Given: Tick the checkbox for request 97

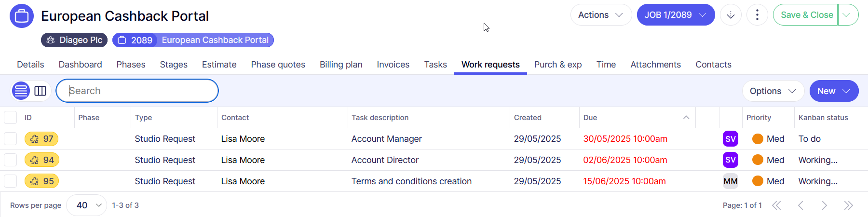Looking at the screenshot, I should click(x=11, y=139).
